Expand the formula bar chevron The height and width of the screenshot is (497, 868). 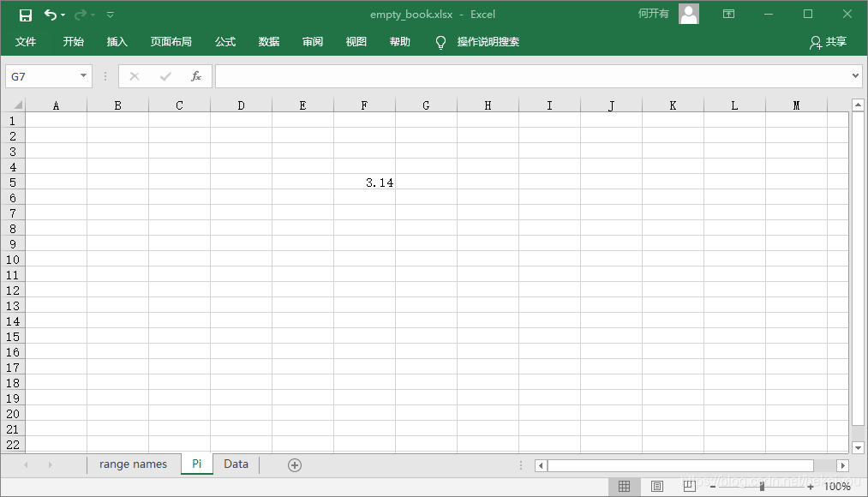856,75
